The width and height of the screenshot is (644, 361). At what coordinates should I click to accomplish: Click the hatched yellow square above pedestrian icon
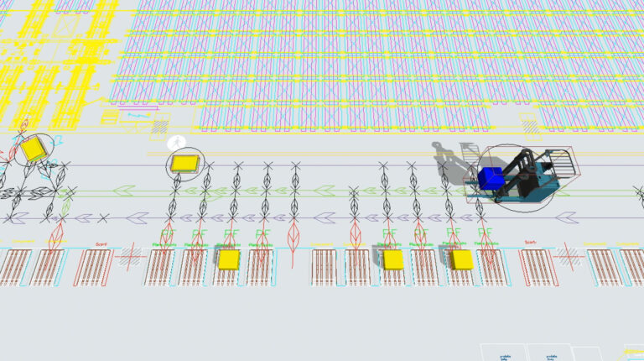(x=158, y=127)
